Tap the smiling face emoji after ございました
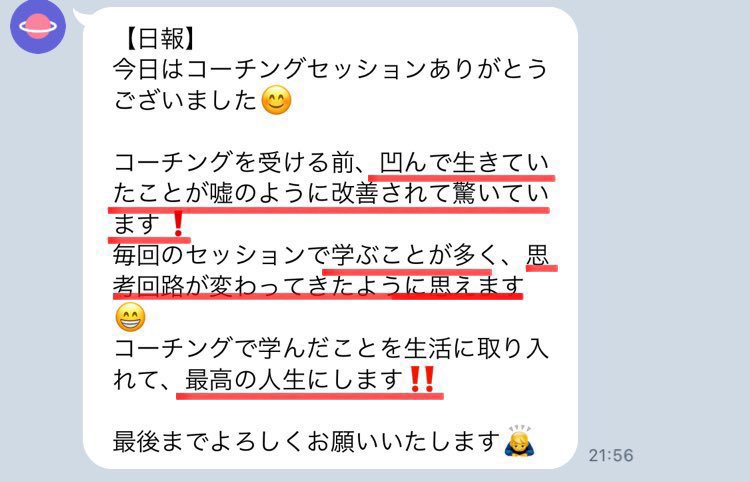 pyautogui.click(x=276, y=100)
